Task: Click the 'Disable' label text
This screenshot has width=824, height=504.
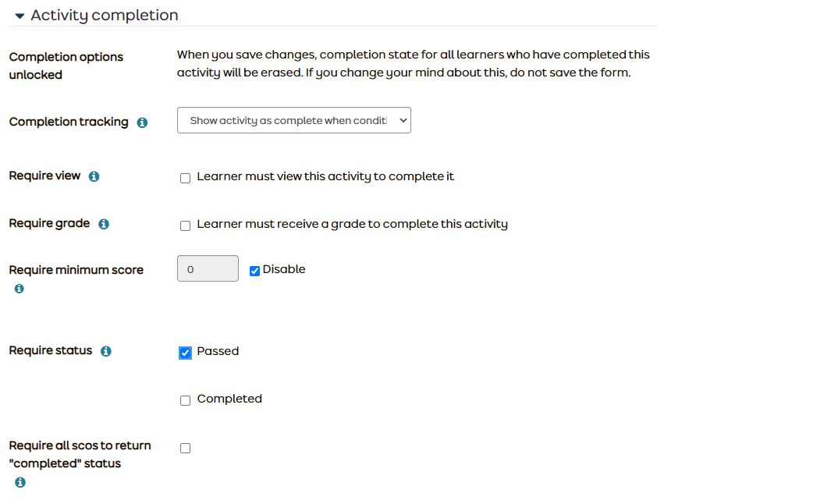Action: 284,269
